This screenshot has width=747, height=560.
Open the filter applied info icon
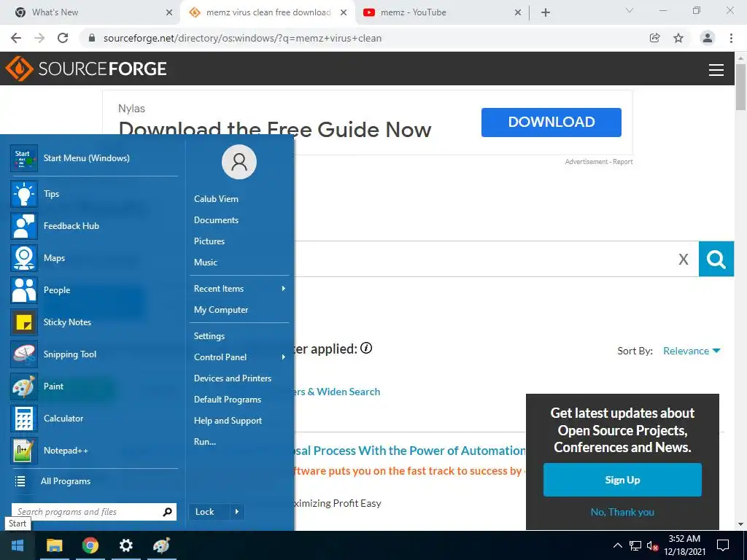pos(366,348)
